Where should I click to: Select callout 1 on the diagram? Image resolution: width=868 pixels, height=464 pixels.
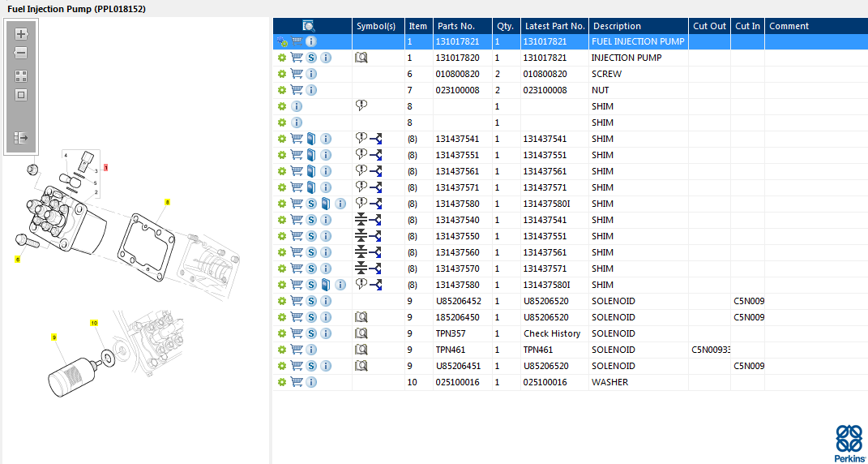click(x=105, y=167)
